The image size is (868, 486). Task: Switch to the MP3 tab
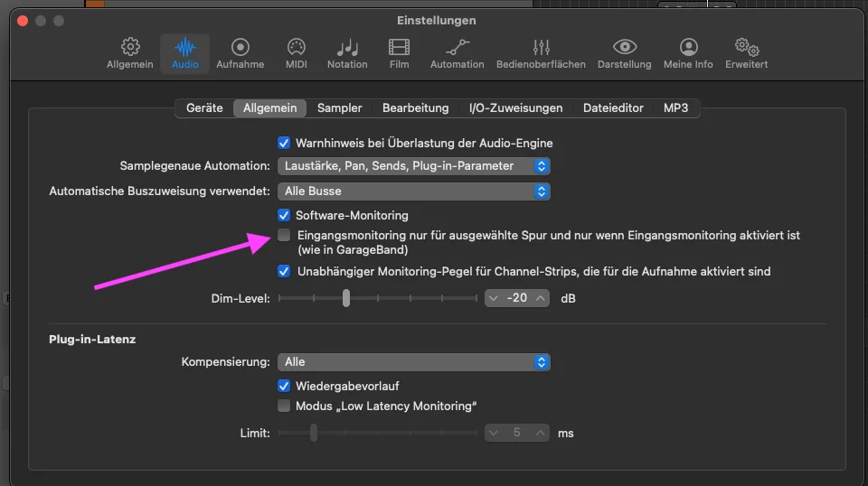tap(676, 107)
